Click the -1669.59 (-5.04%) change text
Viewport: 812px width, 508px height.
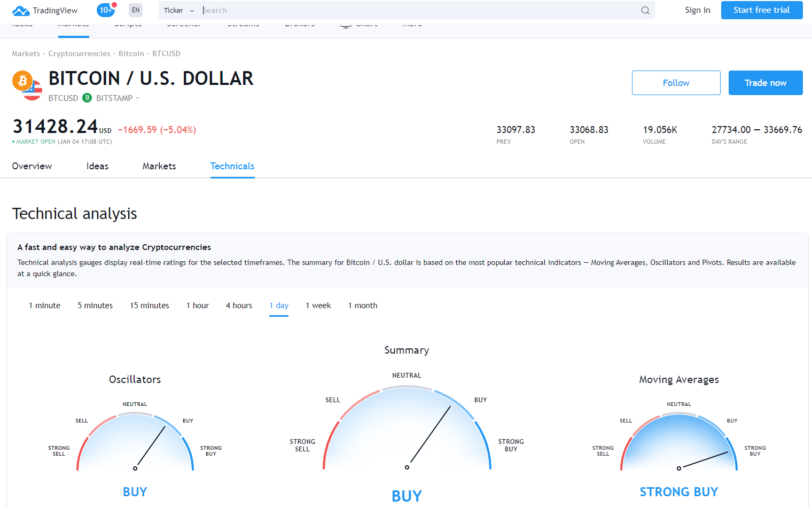click(157, 130)
